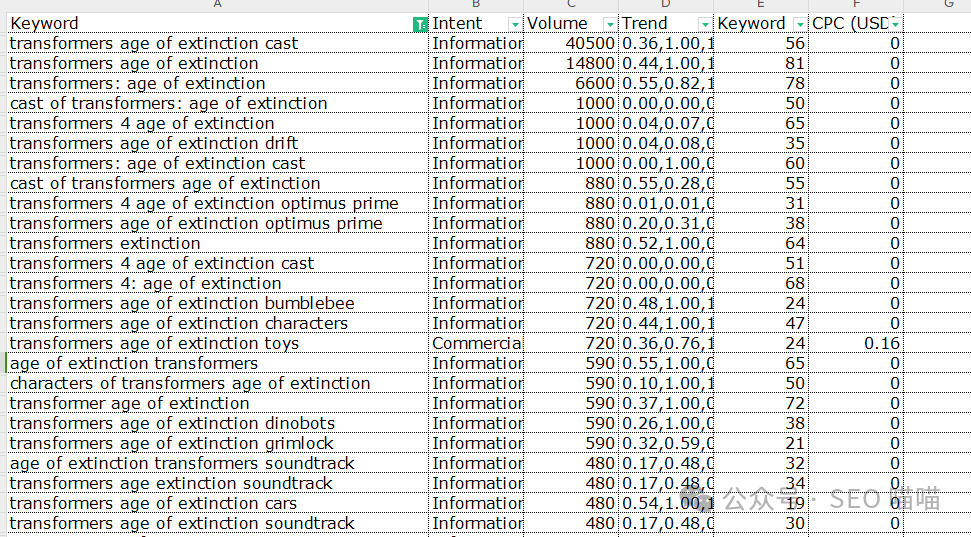
Task: Select the volume cell showing 6600
Action: tap(571, 83)
